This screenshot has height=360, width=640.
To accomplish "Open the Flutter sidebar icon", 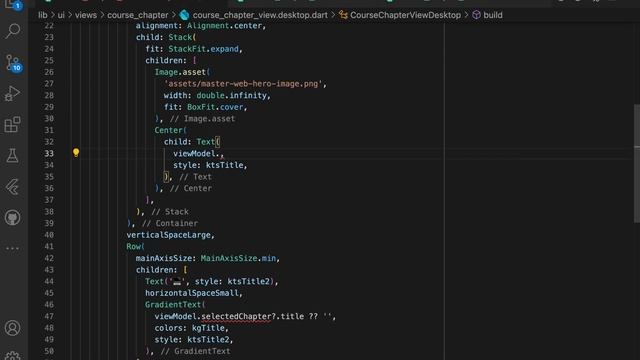I will (x=13, y=187).
